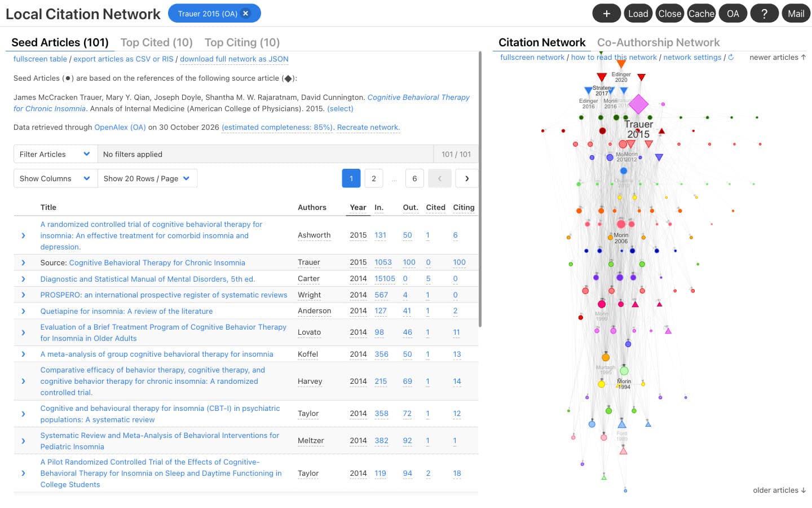Sort table by Year column

358,208
